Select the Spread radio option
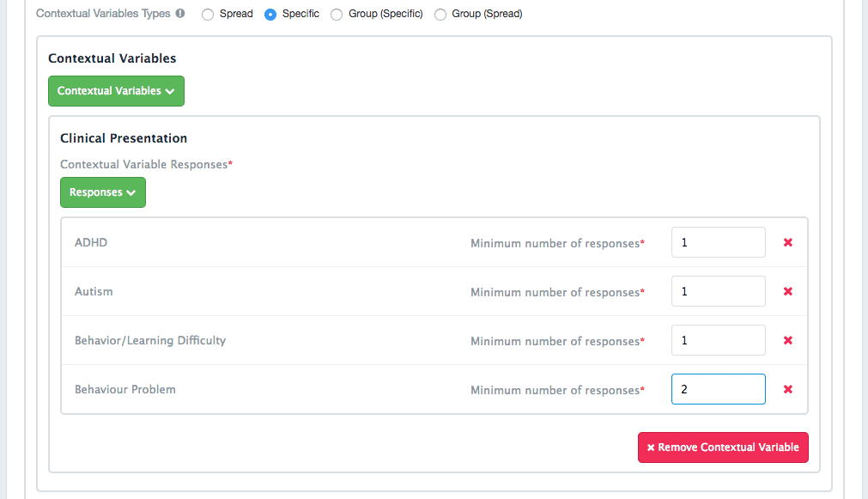Image resolution: width=868 pixels, height=499 pixels. [208, 15]
